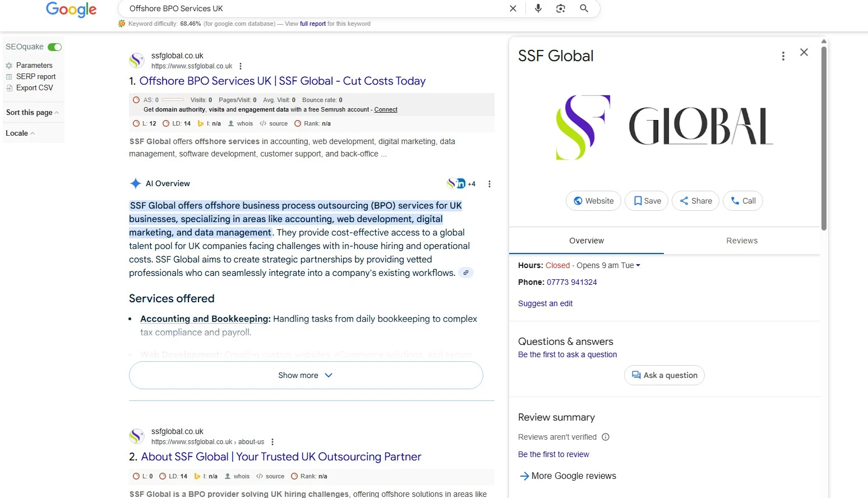This screenshot has width=868, height=498.
Task: Click I: n/a on first result bar
Action: point(209,124)
